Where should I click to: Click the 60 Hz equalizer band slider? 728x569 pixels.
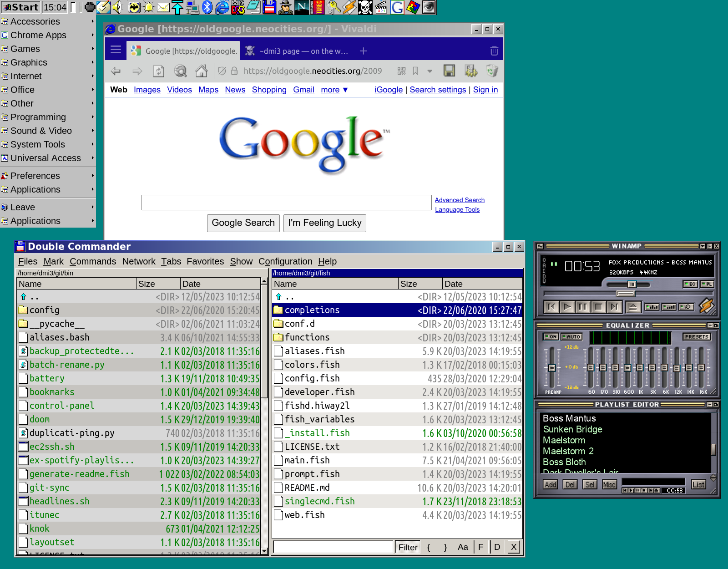[x=591, y=367]
